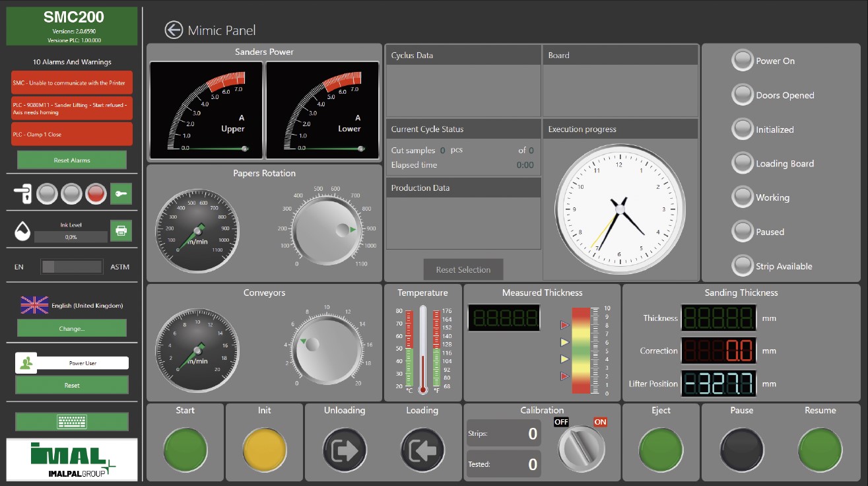Click the Reset Selection button
Viewport: 868px width, 486px height.
(x=463, y=269)
